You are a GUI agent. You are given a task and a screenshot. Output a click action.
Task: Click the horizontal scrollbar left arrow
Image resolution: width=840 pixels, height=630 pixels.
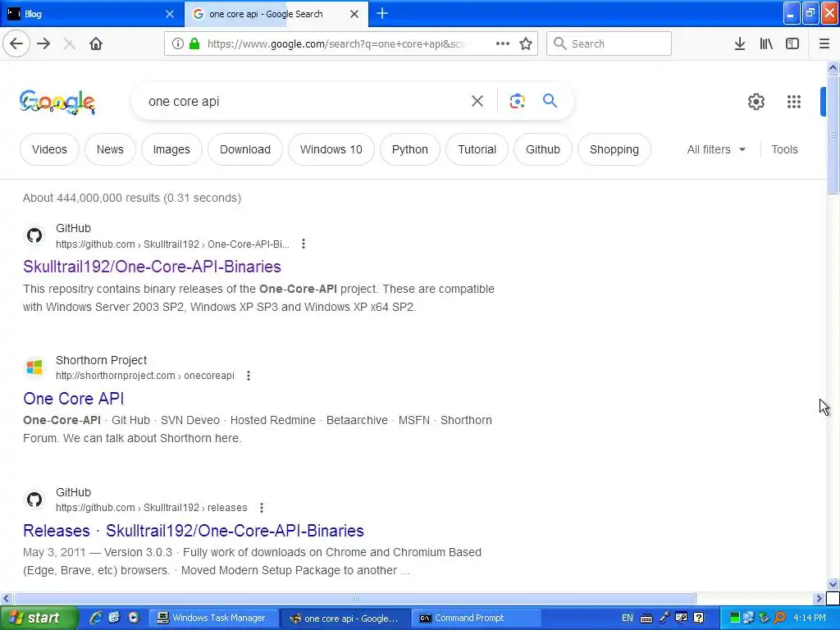click(x=6, y=598)
